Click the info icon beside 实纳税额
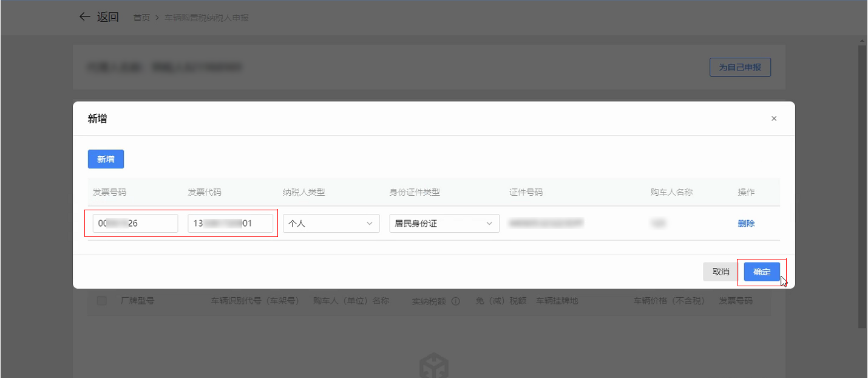 [x=455, y=301]
